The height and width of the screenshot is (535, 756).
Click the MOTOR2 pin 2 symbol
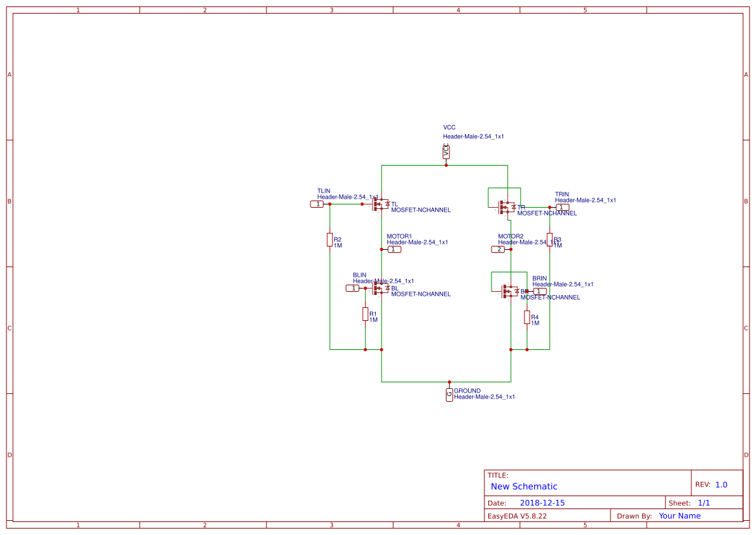point(498,248)
